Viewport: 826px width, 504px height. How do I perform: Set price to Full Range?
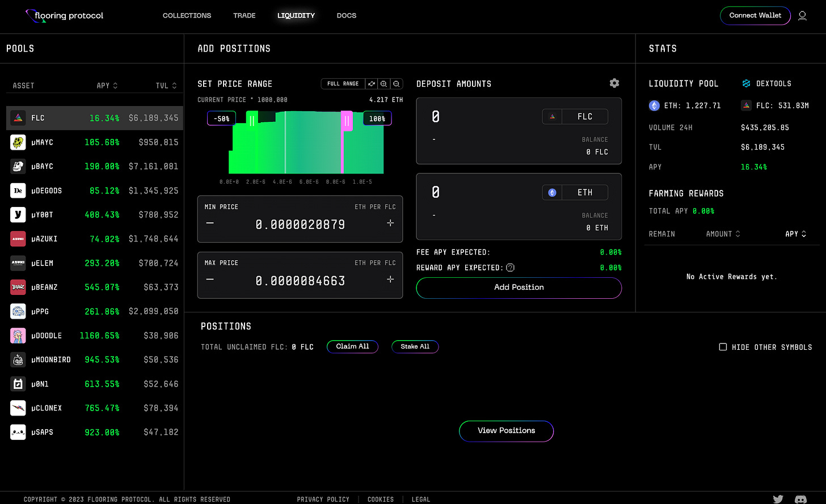pyautogui.click(x=343, y=83)
